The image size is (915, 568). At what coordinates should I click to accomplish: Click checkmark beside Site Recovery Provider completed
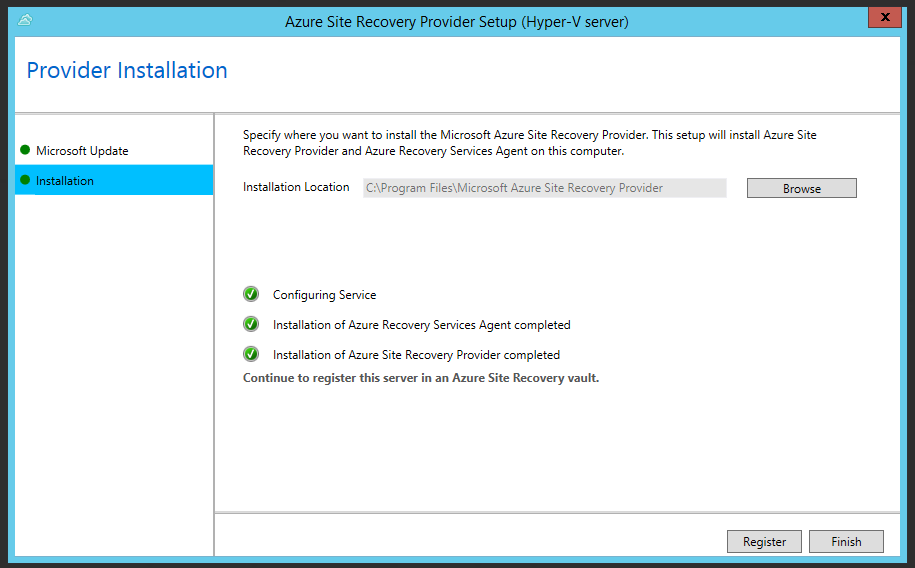251,354
